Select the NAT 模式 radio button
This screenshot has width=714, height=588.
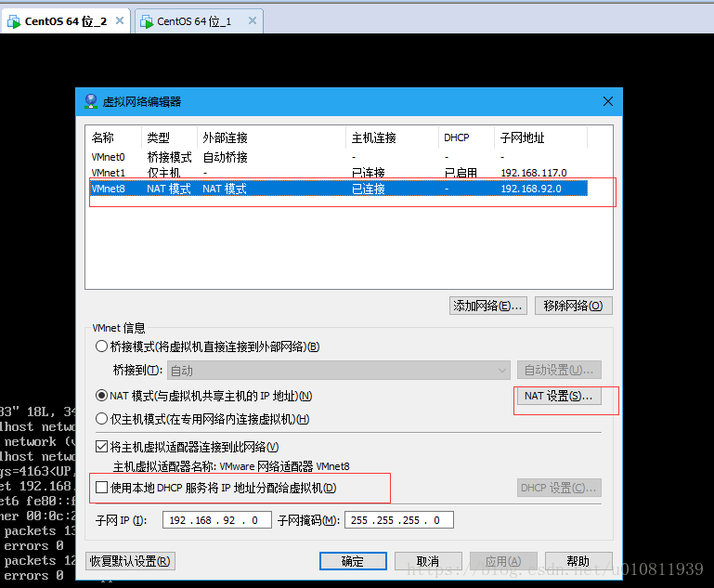click(x=101, y=396)
